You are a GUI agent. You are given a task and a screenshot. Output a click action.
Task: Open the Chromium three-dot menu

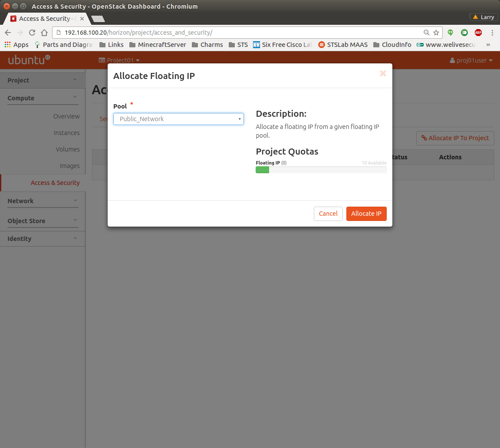coord(492,33)
